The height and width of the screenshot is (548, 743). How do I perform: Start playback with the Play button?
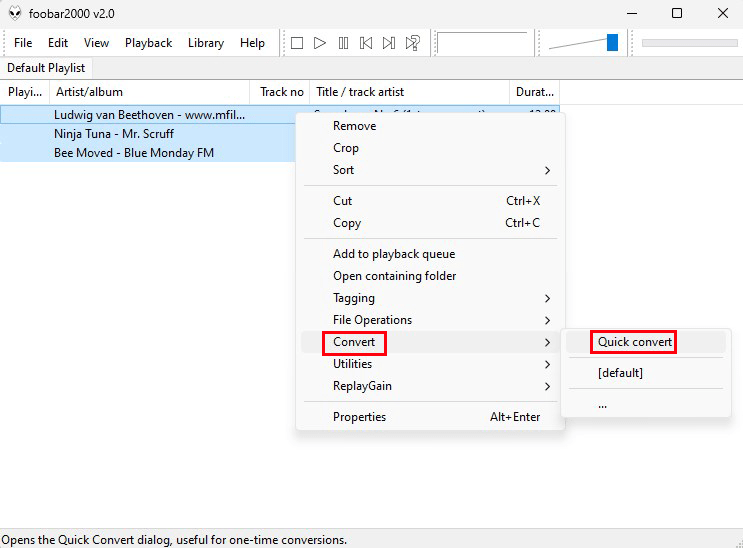coord(320,43)
